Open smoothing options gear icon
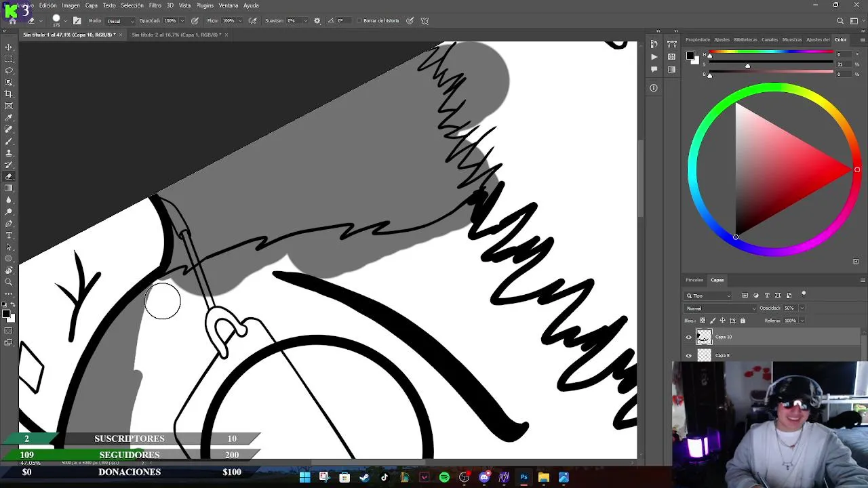Screen dimensions: 868x488 coord(317,20)
